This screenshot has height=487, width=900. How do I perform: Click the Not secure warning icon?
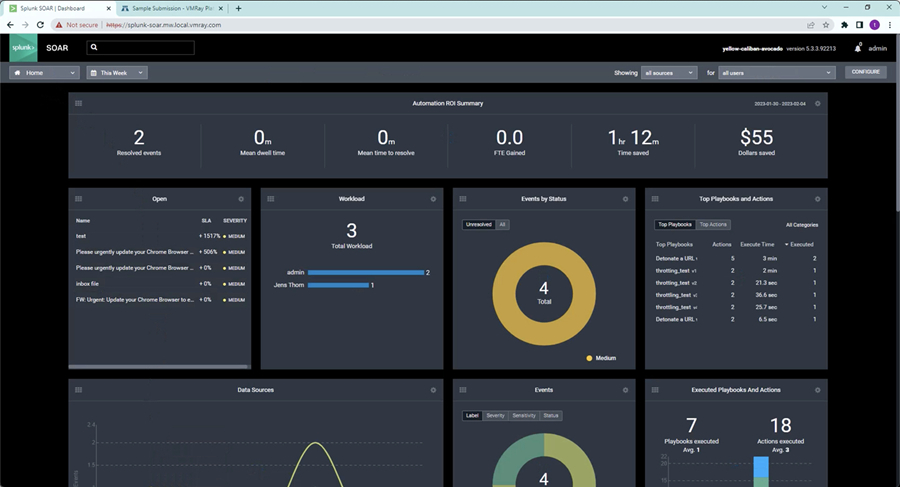(x=59, y=25)
